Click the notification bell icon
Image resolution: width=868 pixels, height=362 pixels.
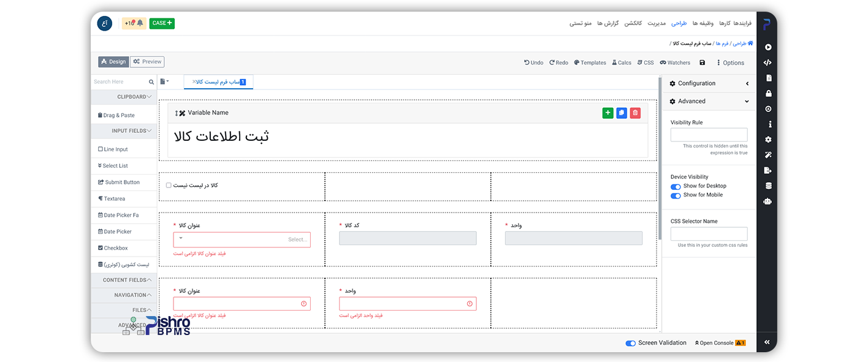point(140,23)
